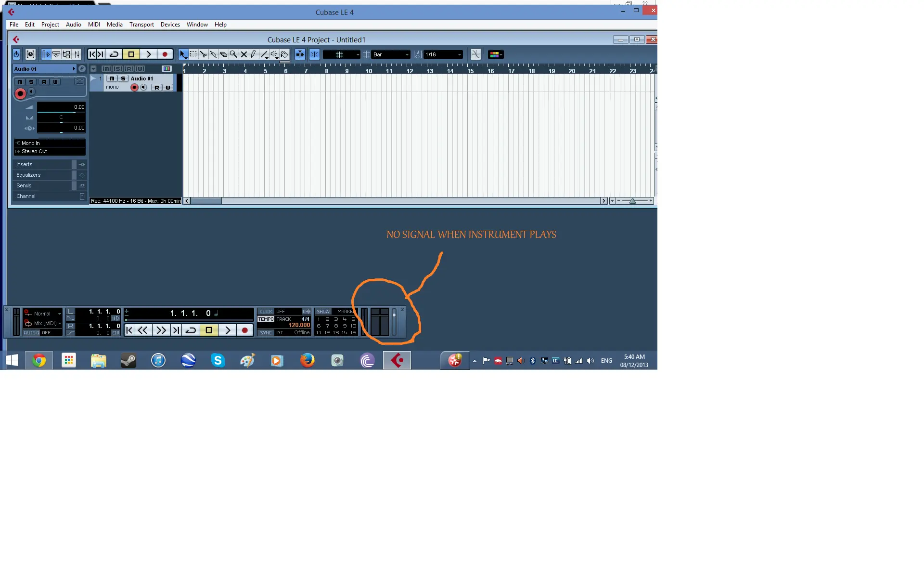Viewport: 924px width, 578px height.
Task: Select the Glue tool
Action: pyautogui.click(x=213, y=54)
